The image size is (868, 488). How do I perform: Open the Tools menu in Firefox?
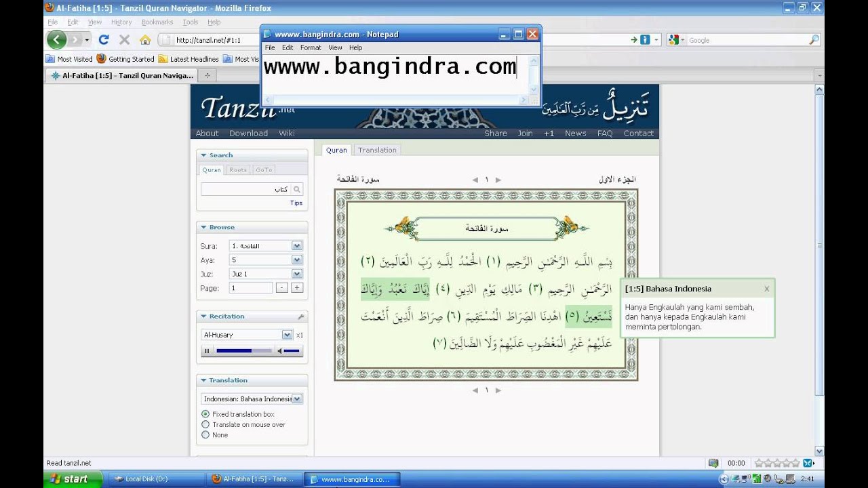coord(191,22)
